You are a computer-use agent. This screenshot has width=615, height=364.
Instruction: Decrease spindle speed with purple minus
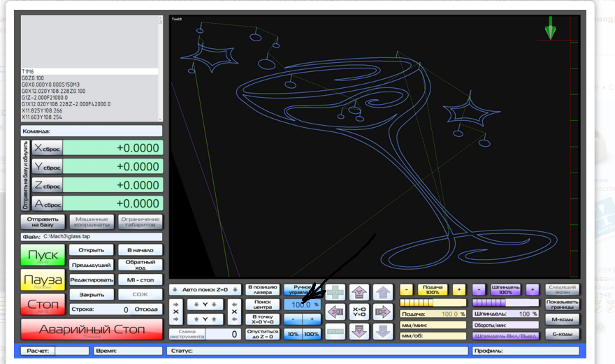tap(479, 290)
